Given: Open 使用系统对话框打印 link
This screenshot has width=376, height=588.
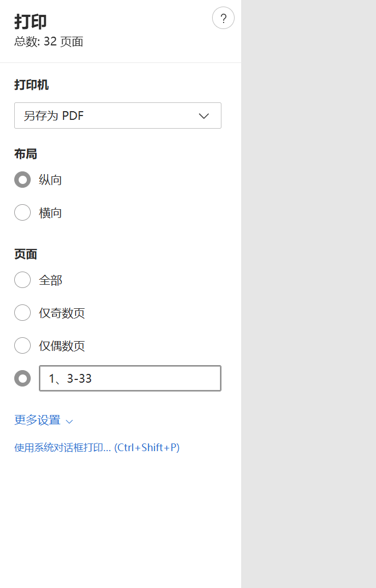Looking at the screenshot, I should [97, 447].
